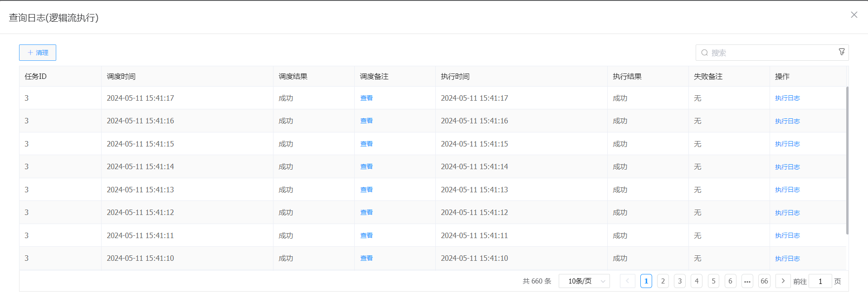The height and width of the screenshot is (293, 868).
Task: Click the ellipsis more-pages button
Action: [747, 281]
